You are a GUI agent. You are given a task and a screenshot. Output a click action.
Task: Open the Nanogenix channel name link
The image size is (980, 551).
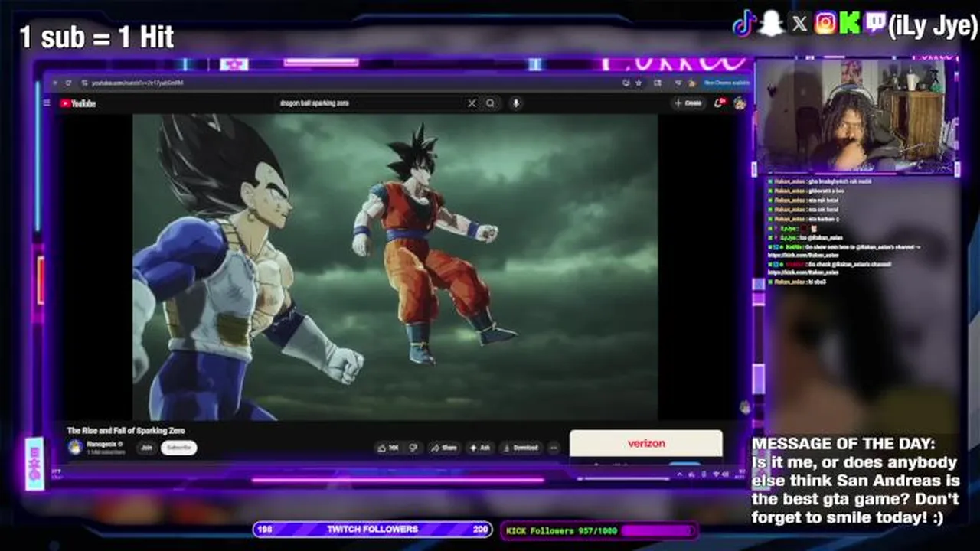pyautogui.click(x=102, y=444)
